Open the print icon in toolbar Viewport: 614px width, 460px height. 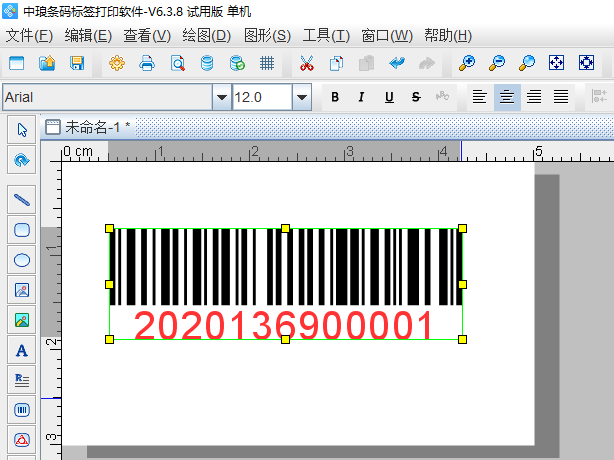(147, 64)
